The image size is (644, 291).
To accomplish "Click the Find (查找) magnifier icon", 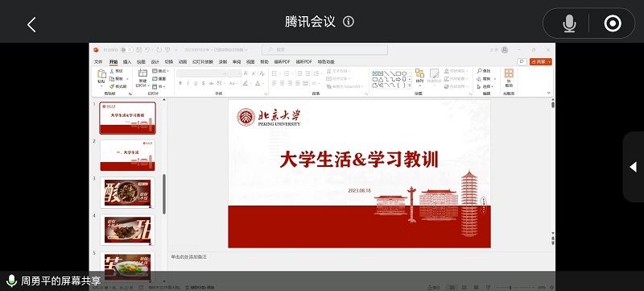I will click(x=479, y=71).
